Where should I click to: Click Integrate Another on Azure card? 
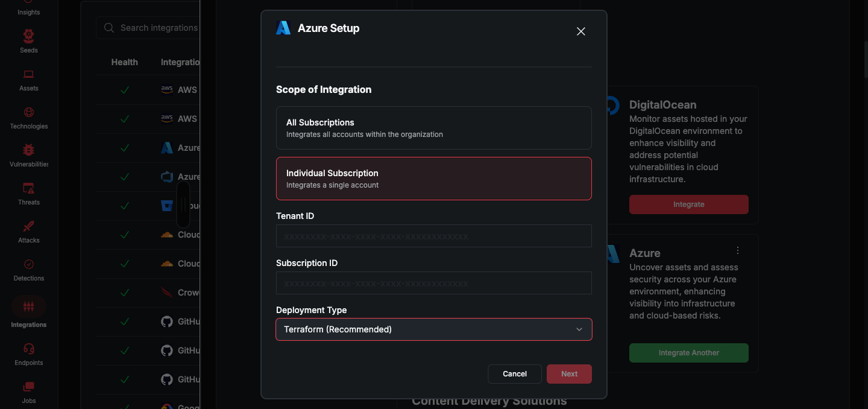tap(689, 353)
